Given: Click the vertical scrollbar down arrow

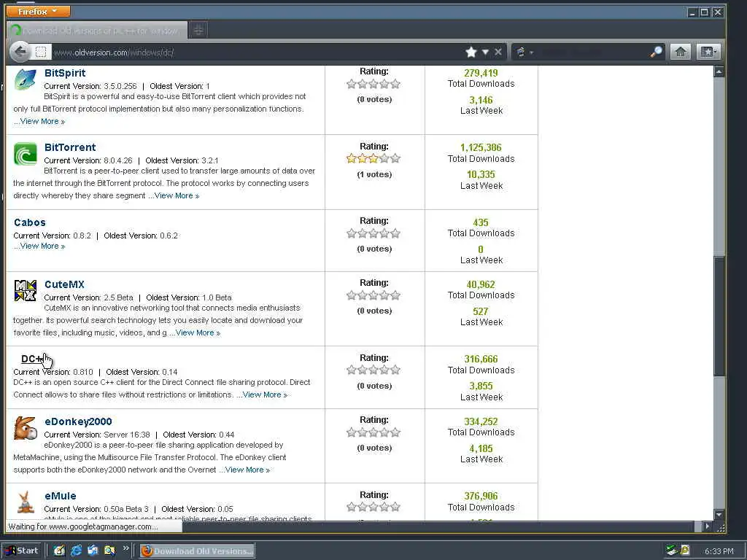Looking at the screenshot, I should pos(719,515).
